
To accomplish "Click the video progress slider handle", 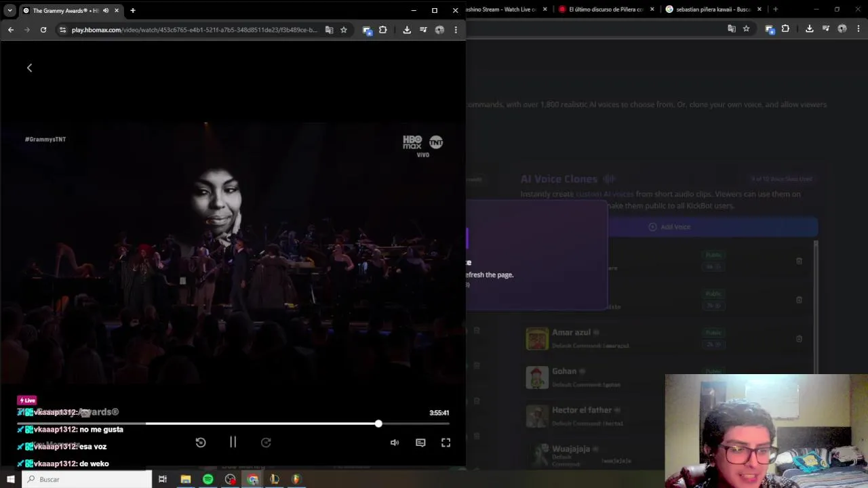I will 378,424.
